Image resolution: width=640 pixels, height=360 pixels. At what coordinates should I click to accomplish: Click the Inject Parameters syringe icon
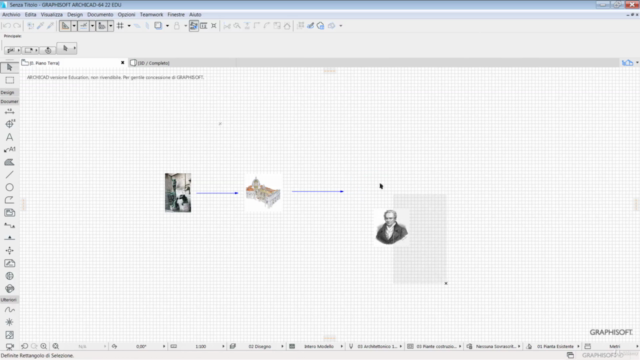[x=50, y=26]
